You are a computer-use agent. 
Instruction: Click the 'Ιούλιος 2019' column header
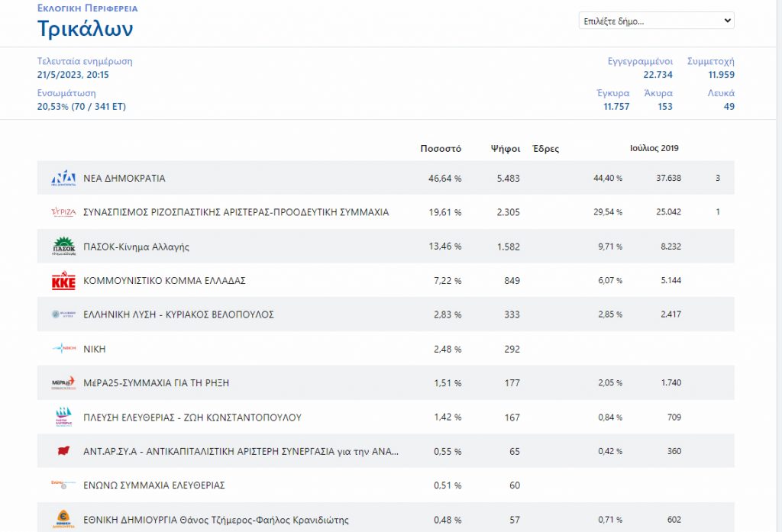click(x=654, y=149)
